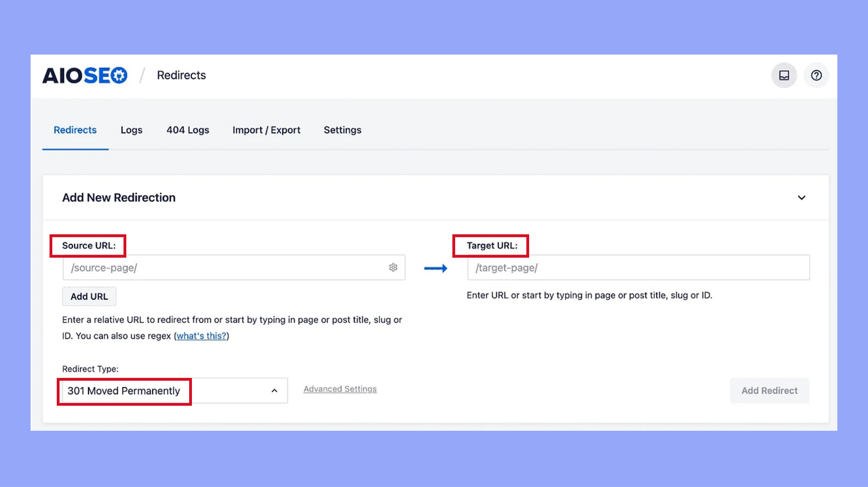The height and width of the screenshot is (487, 868).
Task: Open the Import / Export tab
Action: coord(267,130)
